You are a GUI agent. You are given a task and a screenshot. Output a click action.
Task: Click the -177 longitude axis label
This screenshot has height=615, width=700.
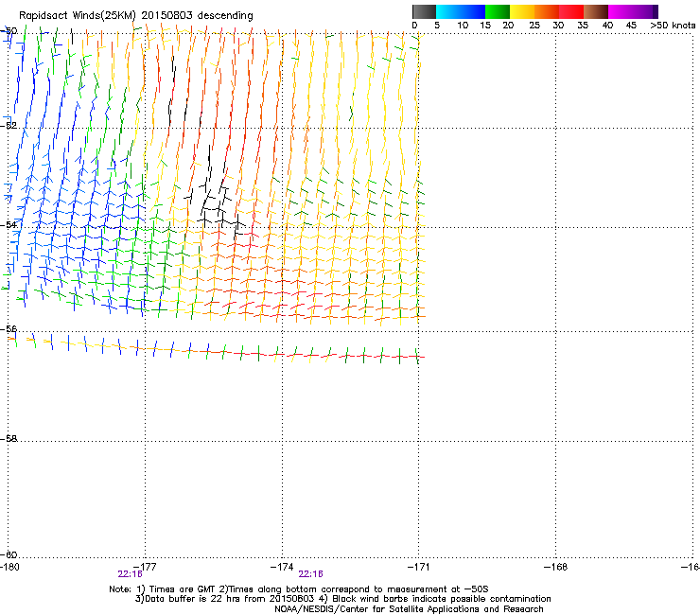145,567
